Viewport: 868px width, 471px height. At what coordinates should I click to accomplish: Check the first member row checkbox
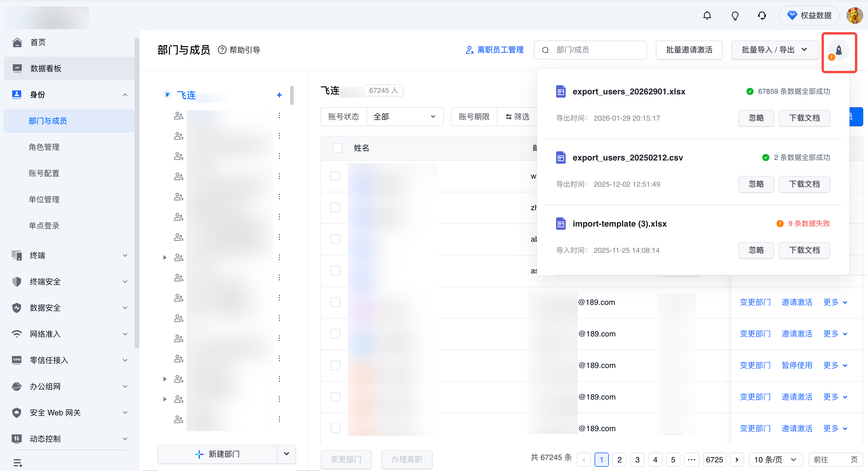(335, 176)
